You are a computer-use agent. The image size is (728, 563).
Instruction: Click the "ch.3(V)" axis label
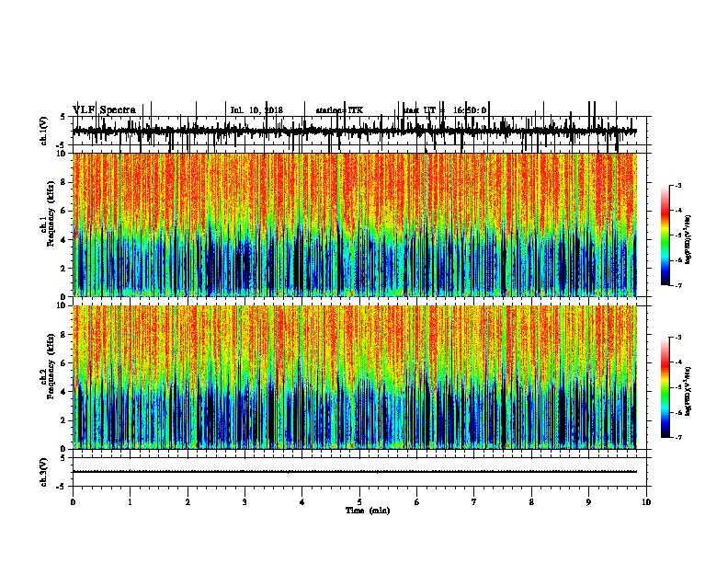[x=44, y=472]
